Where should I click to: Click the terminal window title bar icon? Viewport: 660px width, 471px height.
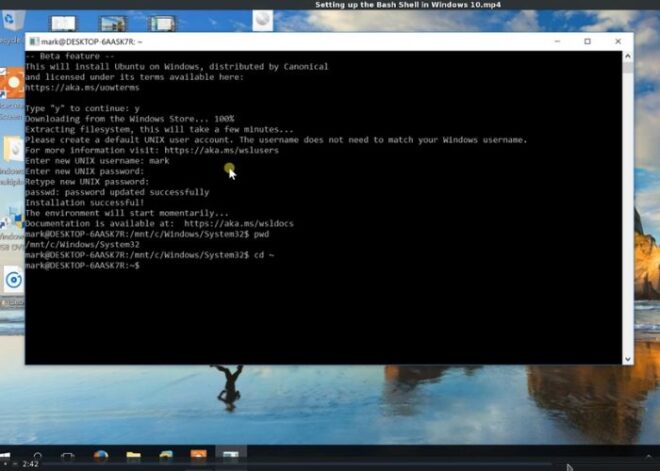click(34, 42)
